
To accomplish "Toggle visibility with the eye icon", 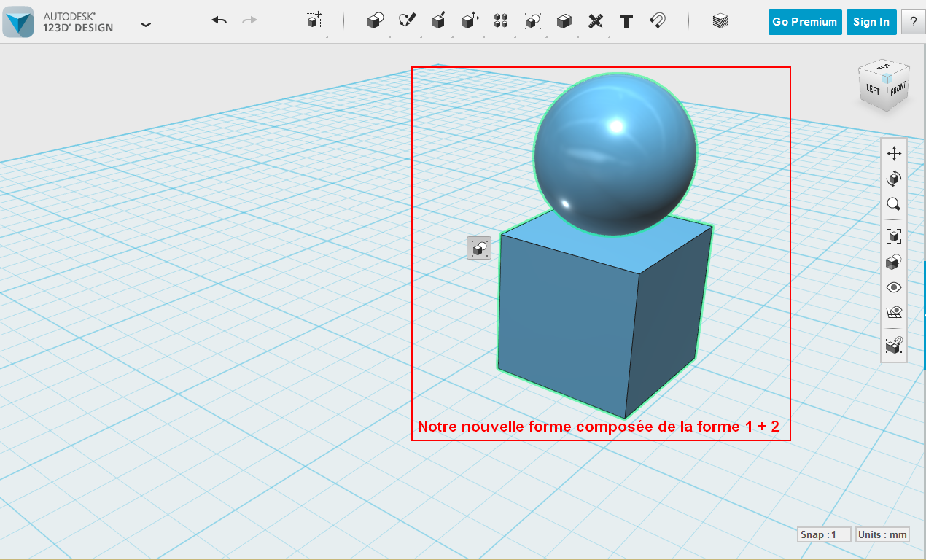I will click(x=894, y=287).
